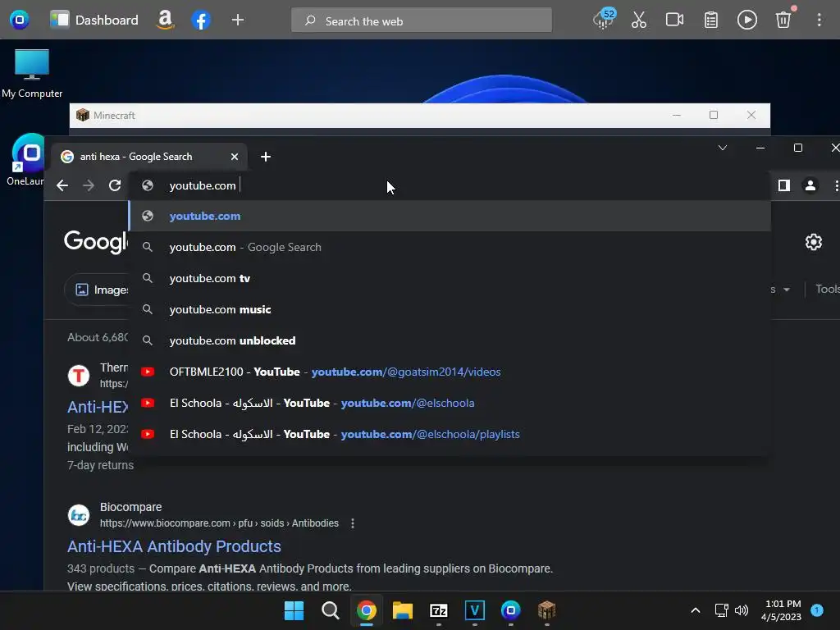This screenshot has width=840, height=630.
Task: Add a new shortcut with plus icon
Action: click(237, 21)
